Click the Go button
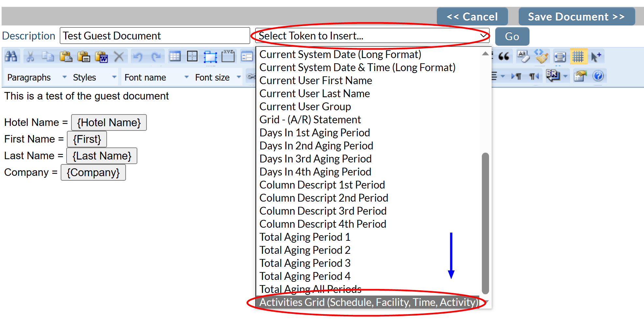 tap(512, 37)
